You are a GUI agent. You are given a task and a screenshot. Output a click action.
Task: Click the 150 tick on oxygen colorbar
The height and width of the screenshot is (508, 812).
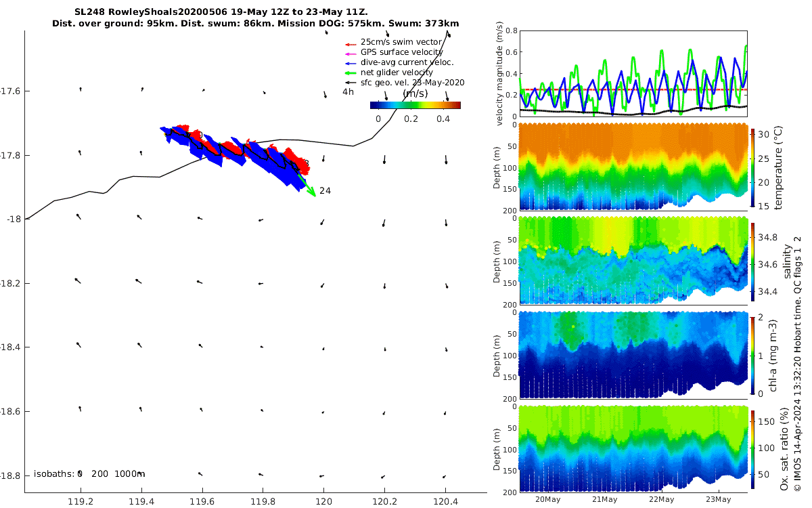click(767, 421)
